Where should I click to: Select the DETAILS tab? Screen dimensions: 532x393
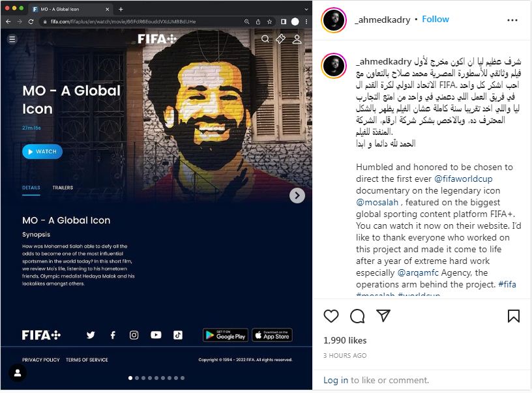(x=31, y=188)
